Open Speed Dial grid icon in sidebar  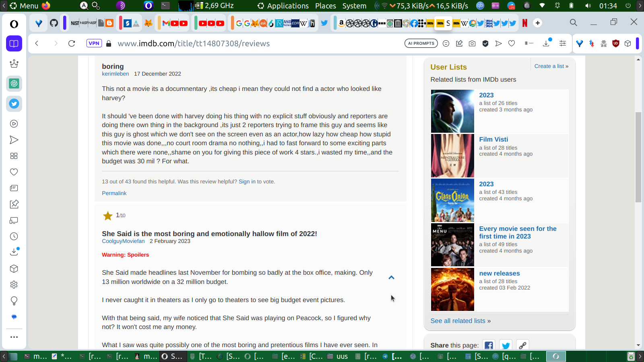[x=14, y=156]
